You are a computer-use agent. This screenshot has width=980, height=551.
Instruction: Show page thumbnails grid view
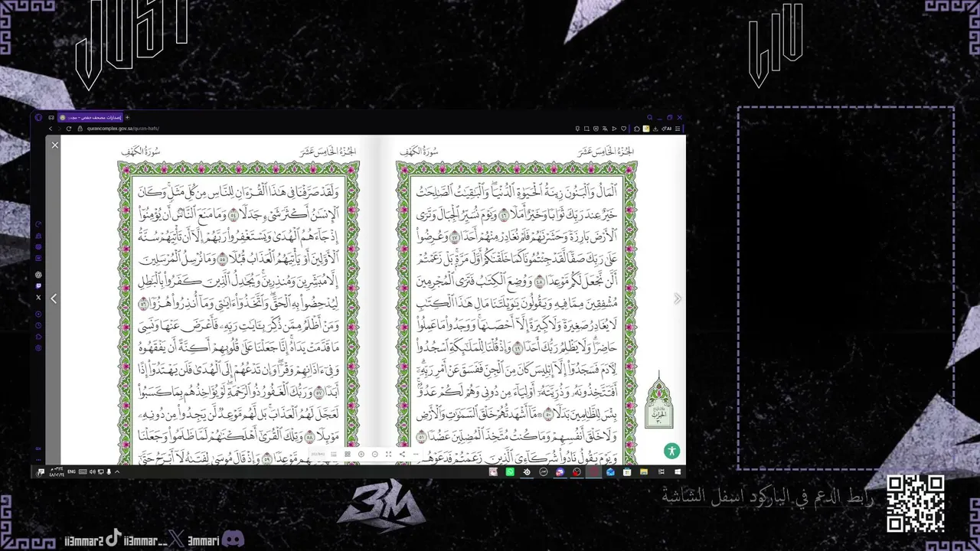tap(348, 455)
